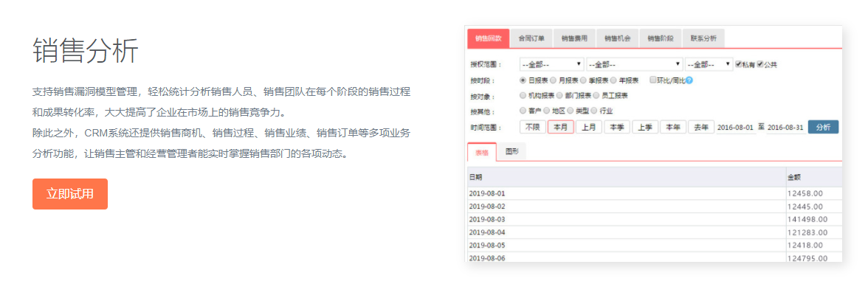Viewport: 868px width, 284px height.
Task: Select the 季报表 radio button
Action: [x=583, y=80]
